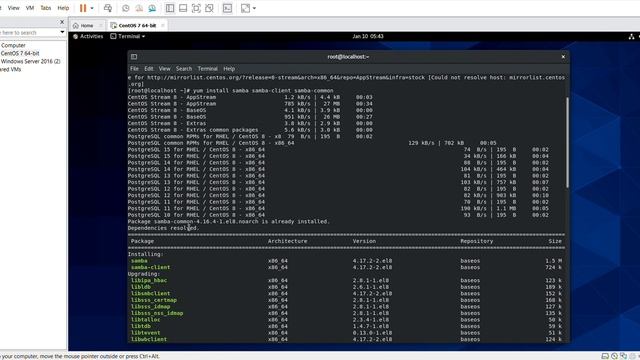Open the snapshot manager icon
The width and height of the screenshot is (640, 360).
pyautogui.click(x=152, y=8)
